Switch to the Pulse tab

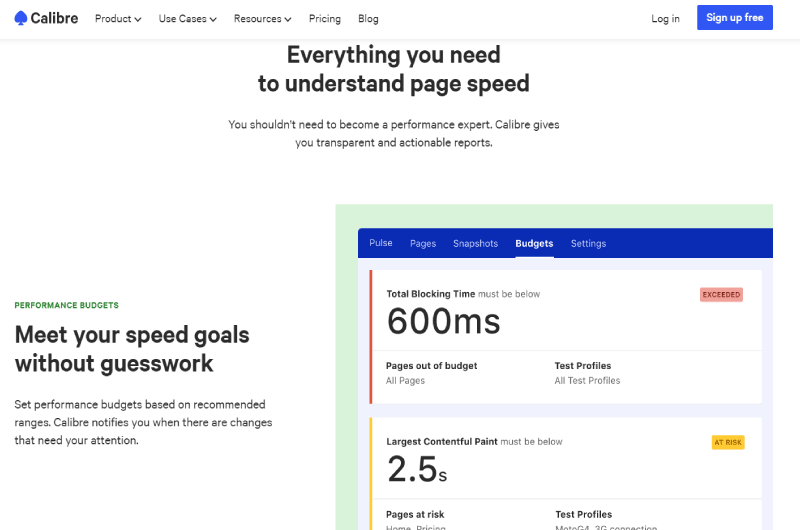[x=381, y=243]
